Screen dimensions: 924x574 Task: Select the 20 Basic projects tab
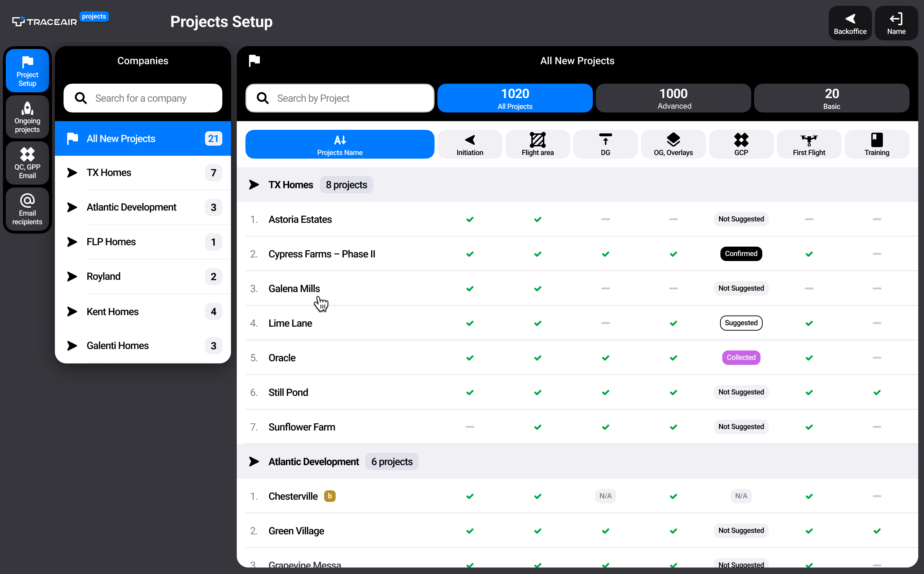tap(832, 98)
